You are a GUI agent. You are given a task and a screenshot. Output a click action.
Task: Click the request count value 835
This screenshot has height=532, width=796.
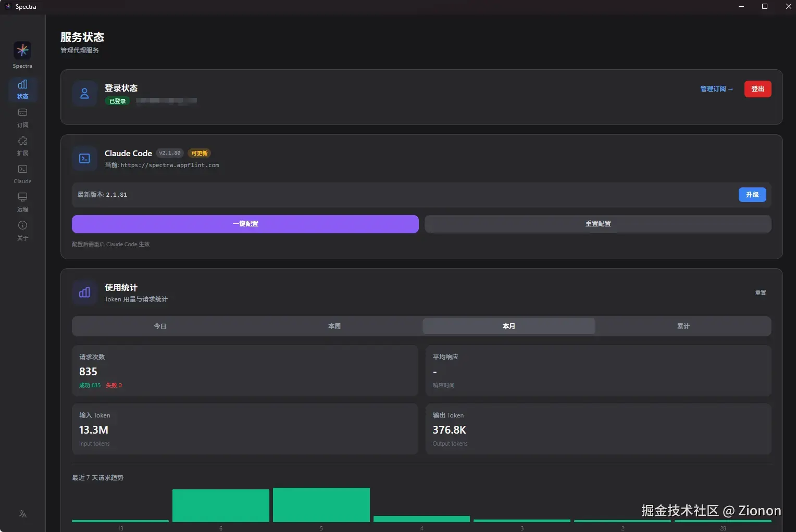[88, 372]
